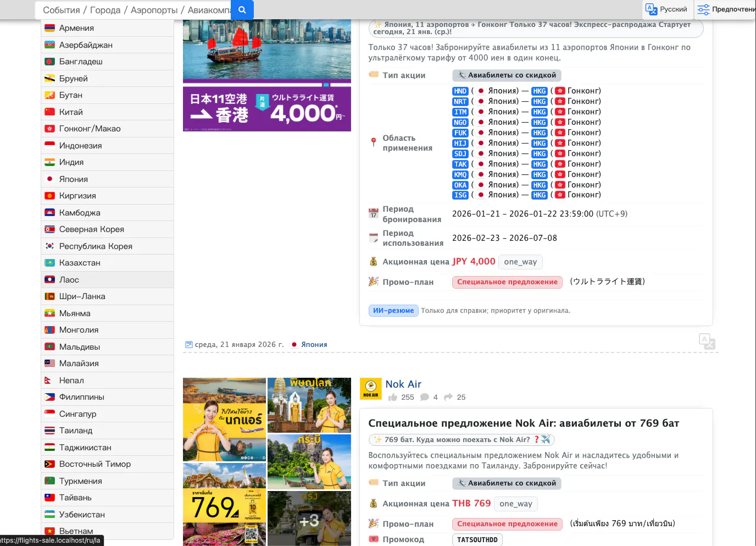Click the Туркмения flag icon
756x546 pixels.
49,481
